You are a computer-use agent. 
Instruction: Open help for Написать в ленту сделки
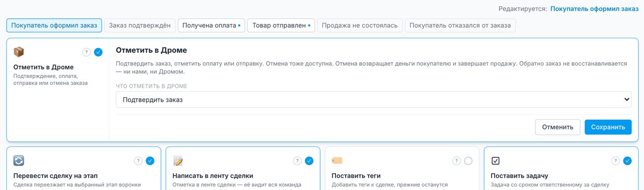(297, 161)
